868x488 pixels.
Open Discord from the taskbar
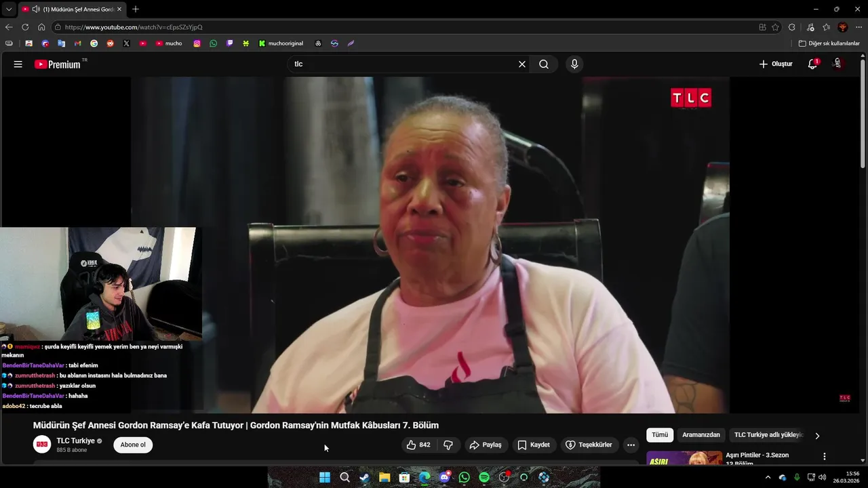[x=444, y=477]
